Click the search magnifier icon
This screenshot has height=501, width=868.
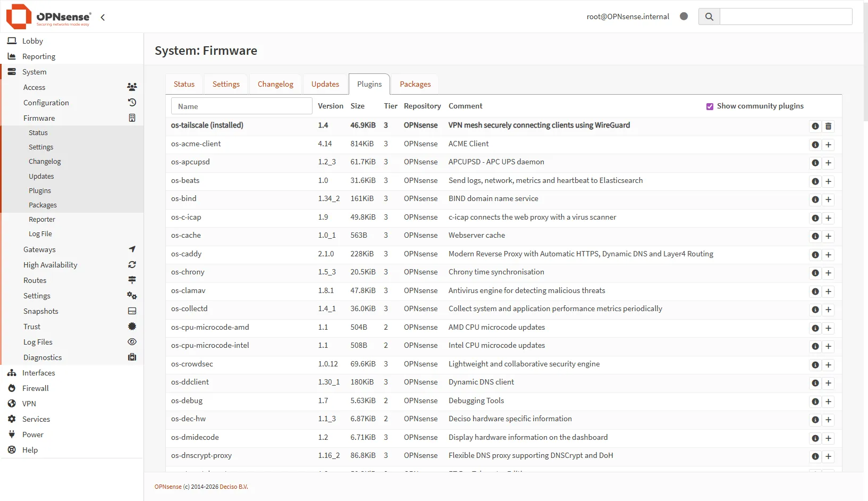[709, 16]
